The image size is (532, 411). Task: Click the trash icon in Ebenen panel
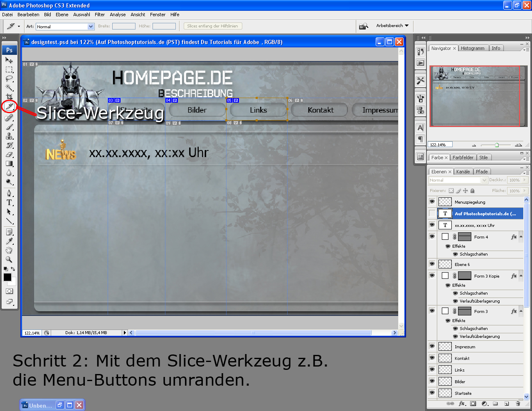click(x=518, y=404)
